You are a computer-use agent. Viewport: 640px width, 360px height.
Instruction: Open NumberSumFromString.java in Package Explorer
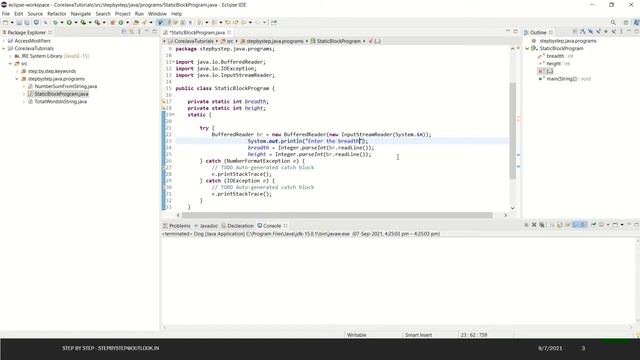point(66,86)
